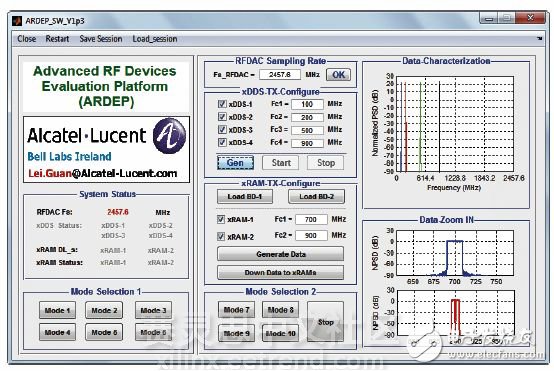The width and height of the screenshot is (554, 371).
Task: Toggle the xDDS-3 checkbox
Action: pos(222,129)
